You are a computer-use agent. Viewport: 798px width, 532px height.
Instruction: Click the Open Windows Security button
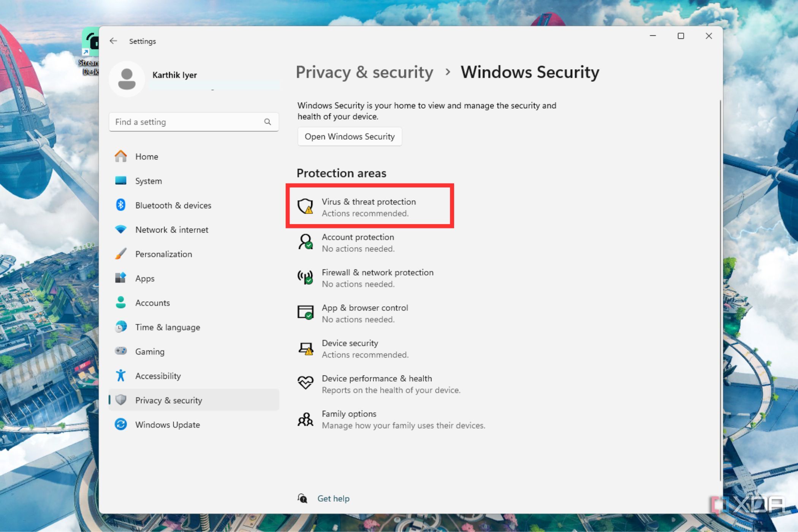coord(349,136)
